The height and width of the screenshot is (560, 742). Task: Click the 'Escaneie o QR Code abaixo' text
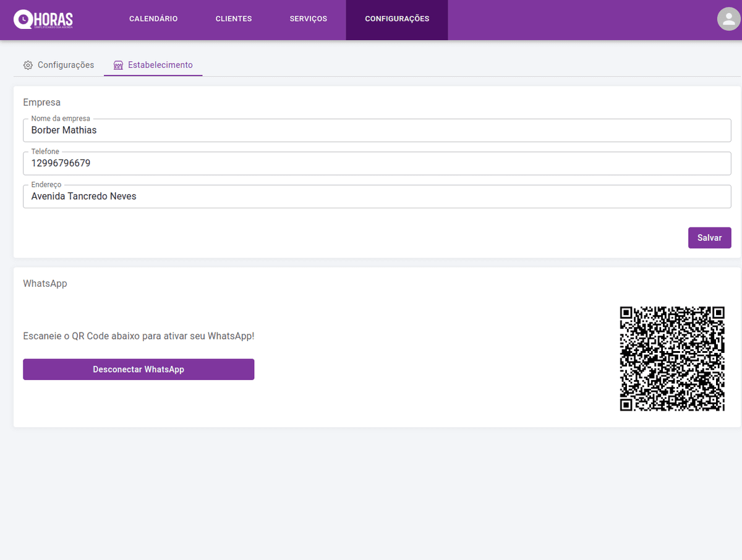click(x=139, y=336)
